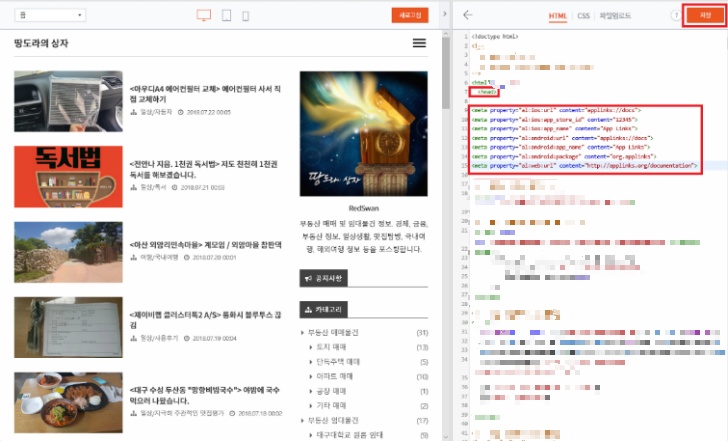This screenshot has height=441, width=728.
Task: Open post title 대구 수성 두산동 망향비빔국수
Action: (204, 395)
